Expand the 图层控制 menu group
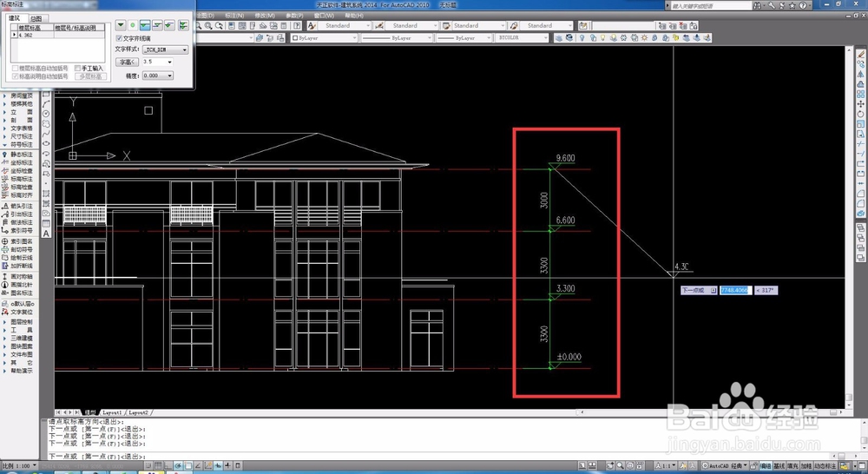The height and width of the screenshot is (474, 868). [17, 322]
